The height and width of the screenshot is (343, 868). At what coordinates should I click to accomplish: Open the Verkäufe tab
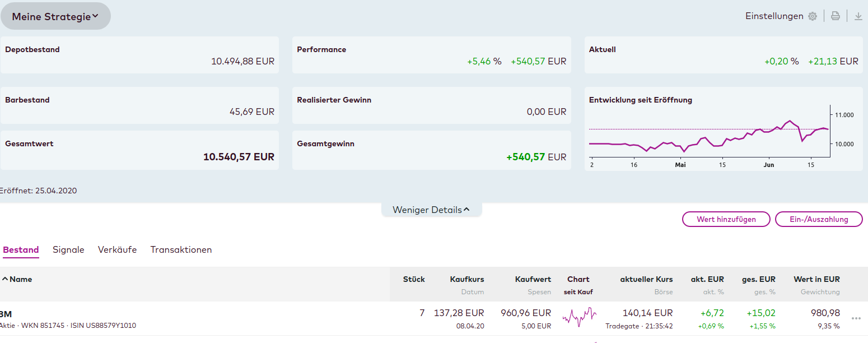(x=117, y=250)
